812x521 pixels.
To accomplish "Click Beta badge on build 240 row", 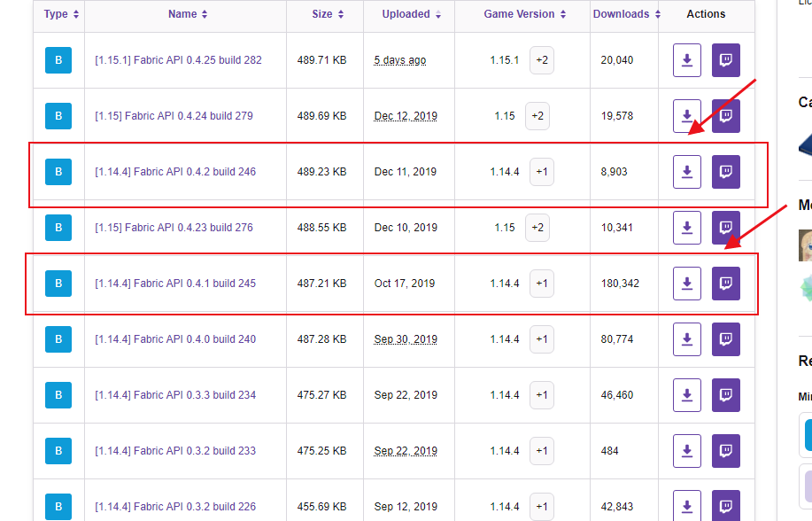I will [58, 339].
